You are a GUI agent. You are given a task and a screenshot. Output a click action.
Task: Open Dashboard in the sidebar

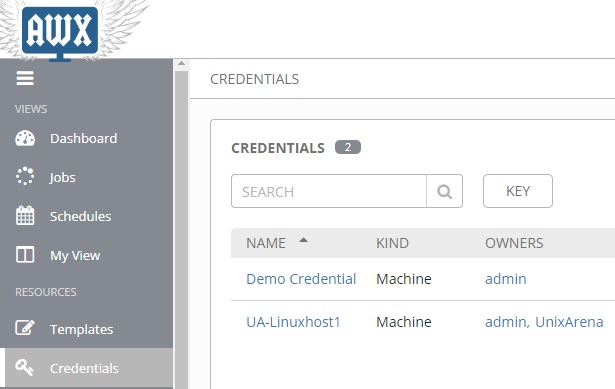(x=84, y=138)
